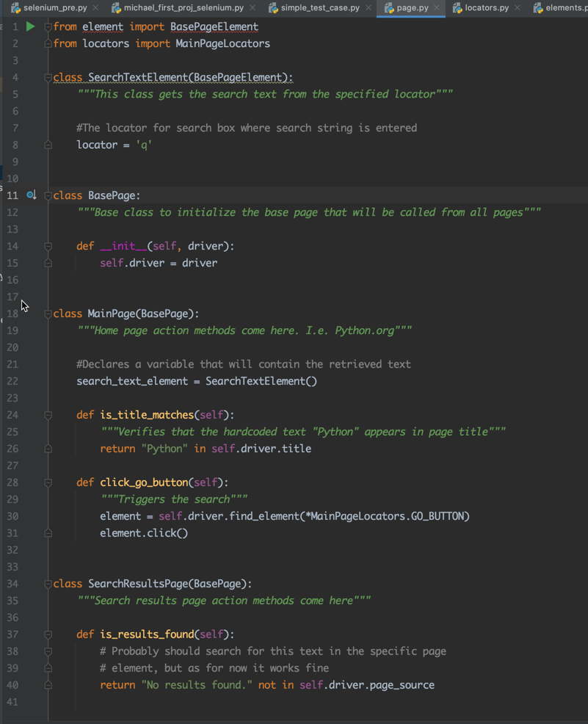The height and width of the screenshot is (724, 588).
Task: Click the selenium_pre.py Python file icon
Action: pyautogui.click(x=15, y=8)
